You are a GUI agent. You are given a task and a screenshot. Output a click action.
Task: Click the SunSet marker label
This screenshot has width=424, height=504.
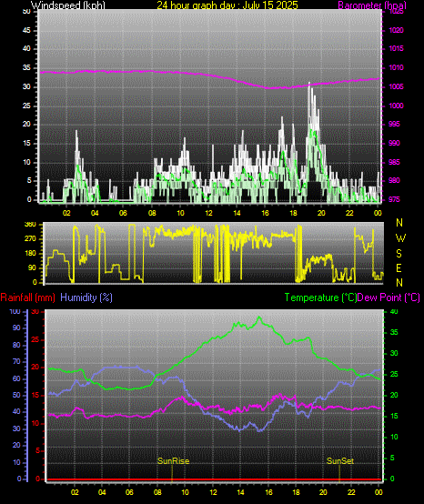(x=340, y=461)
